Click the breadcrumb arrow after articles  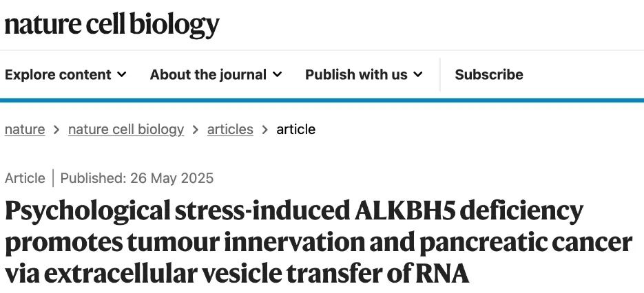[x=265, y=130]
